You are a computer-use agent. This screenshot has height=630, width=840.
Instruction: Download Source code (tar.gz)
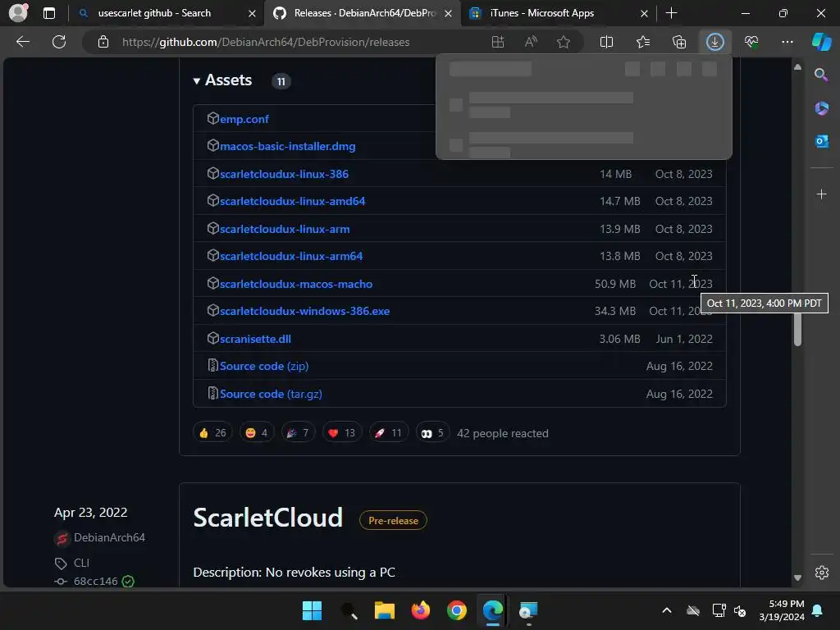point(271,395)
